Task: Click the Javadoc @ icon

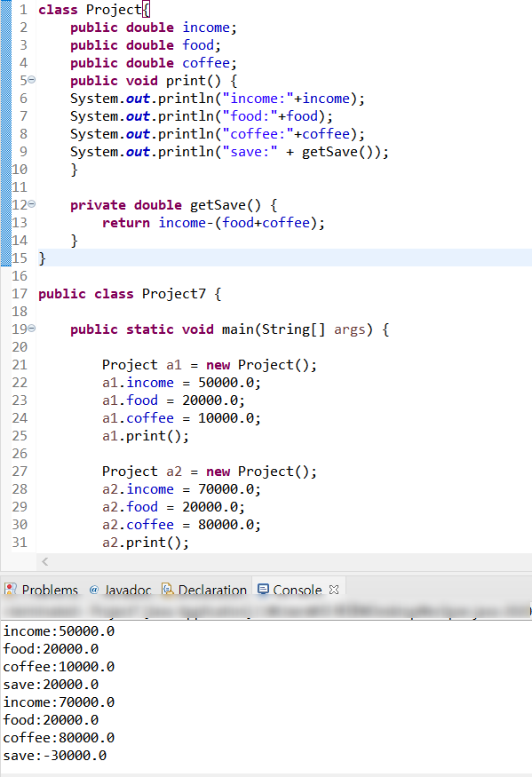Action: (94, 590)
